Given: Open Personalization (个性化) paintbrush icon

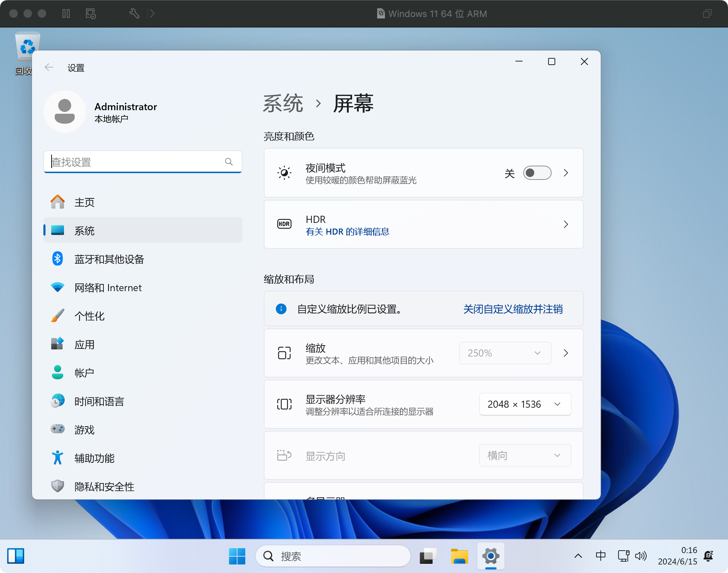Looking at the screenshot, I should (x=58, y=316).
